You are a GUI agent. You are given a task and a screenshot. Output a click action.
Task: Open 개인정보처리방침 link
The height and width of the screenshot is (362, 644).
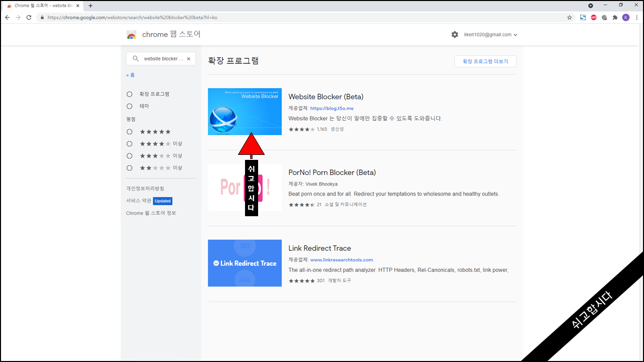coord(145,189)
